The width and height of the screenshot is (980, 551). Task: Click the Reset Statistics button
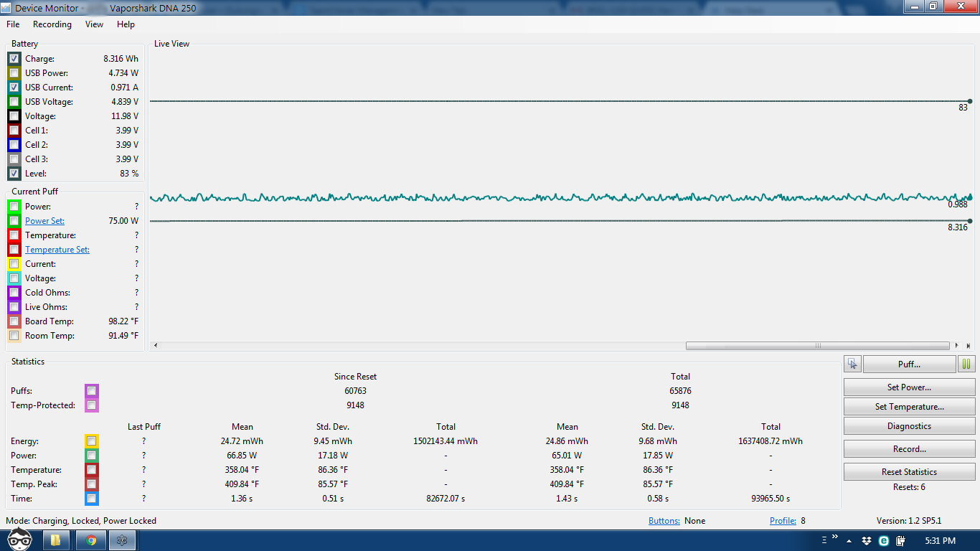pyautogui.click(x=909, y=472)
